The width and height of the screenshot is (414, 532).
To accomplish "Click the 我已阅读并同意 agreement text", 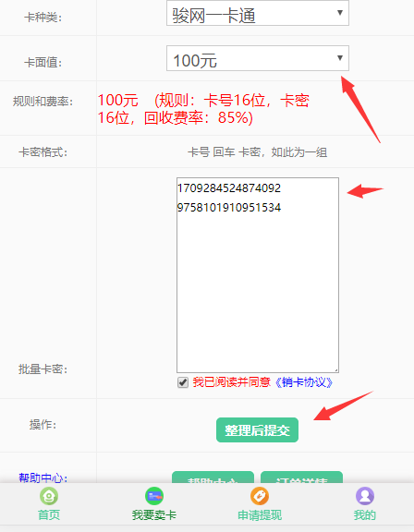I will pos(231,382).
